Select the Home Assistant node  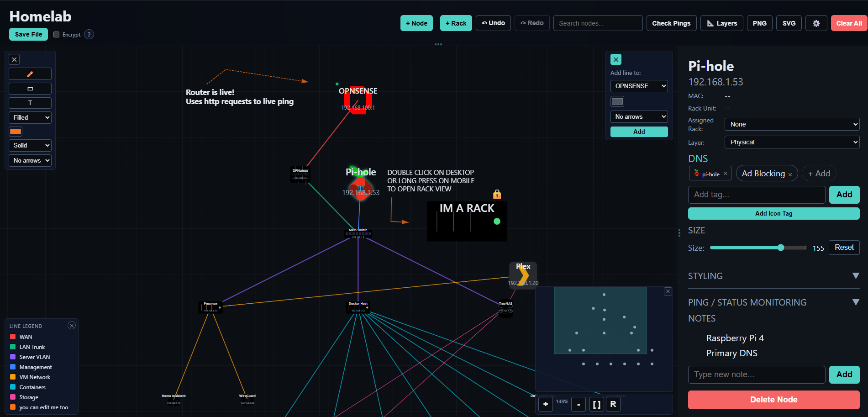click(174, 399)
